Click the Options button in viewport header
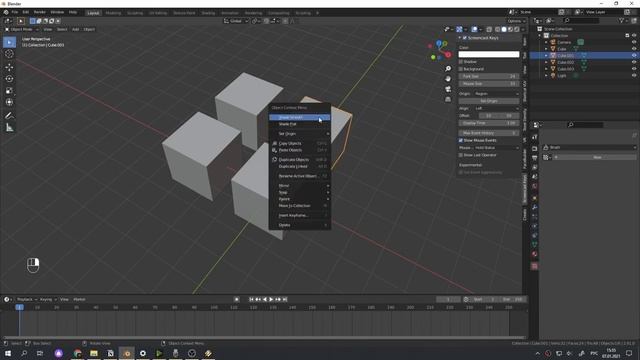This screenshot has width=640, height=360. [x=516, y=21]
